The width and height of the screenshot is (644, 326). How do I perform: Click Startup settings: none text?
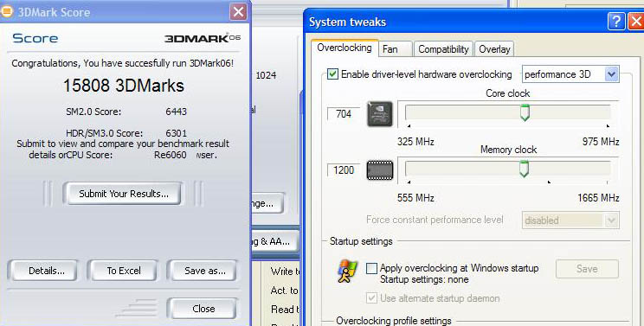click(424, 279)
